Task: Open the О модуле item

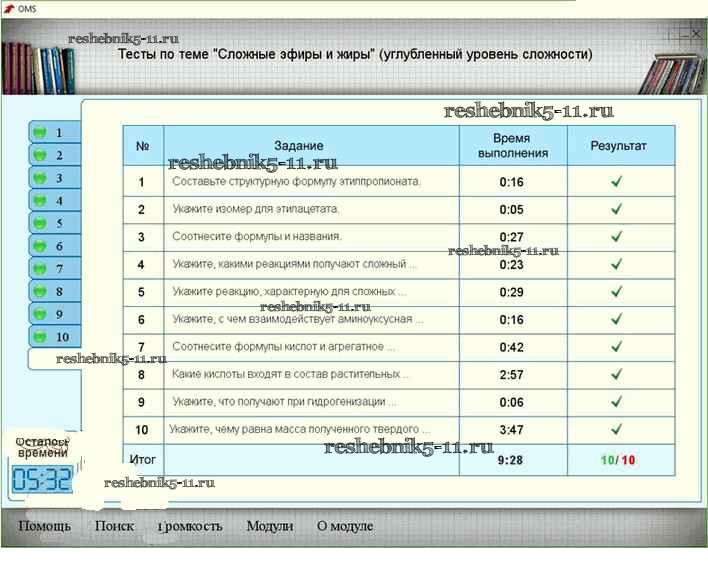Action: pyautogui.click(x=345, y=526)
